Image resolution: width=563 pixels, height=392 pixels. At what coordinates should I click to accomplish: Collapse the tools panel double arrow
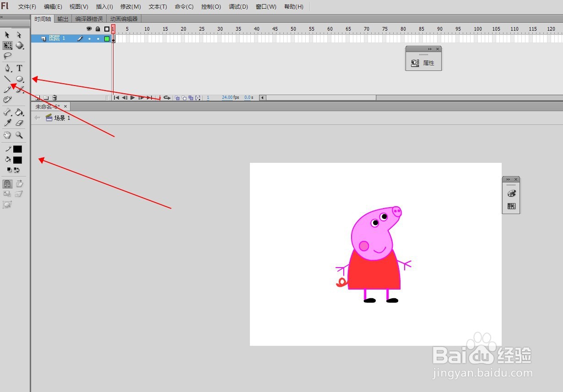(1, 17)
